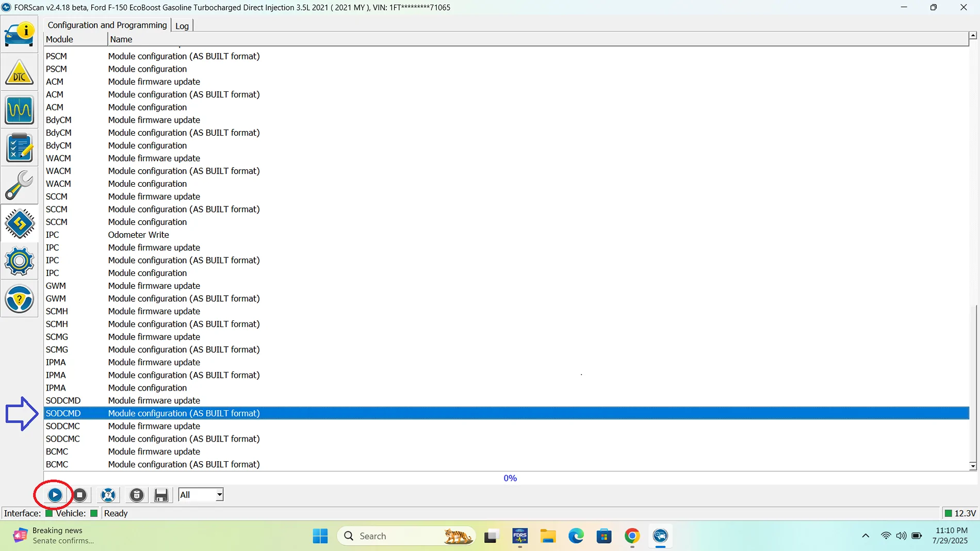Open the clock showing 11:10 PM
Image resolution: width=980 pixels, height=551 pixels.
[x=950, y=536]
